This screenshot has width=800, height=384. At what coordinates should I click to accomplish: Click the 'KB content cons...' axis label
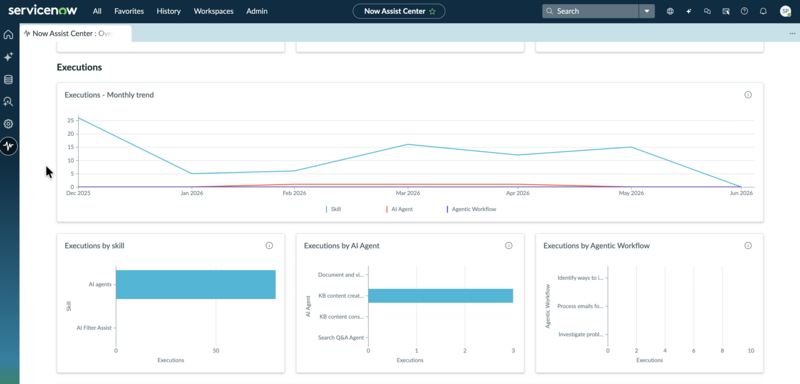pyautogui.click(x=342, y=317)
